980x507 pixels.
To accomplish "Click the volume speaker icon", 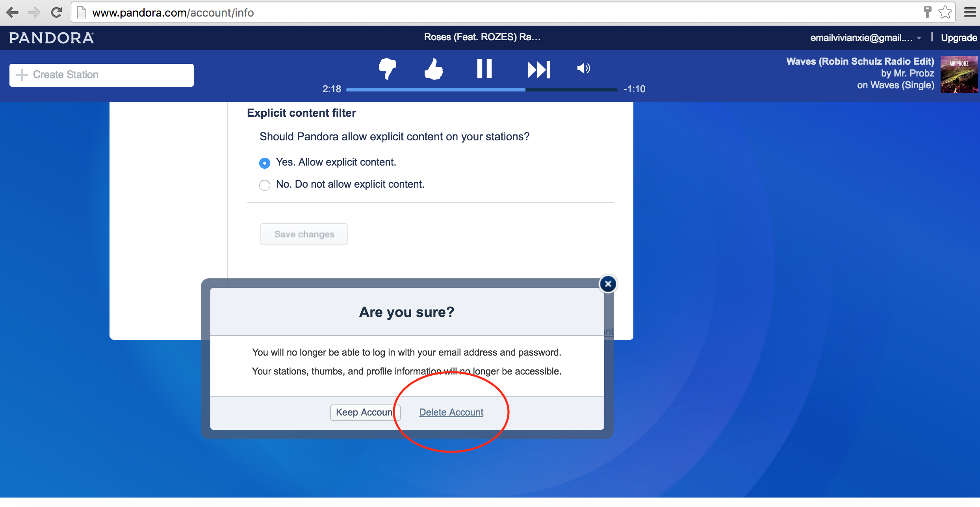I will [583, 69].
